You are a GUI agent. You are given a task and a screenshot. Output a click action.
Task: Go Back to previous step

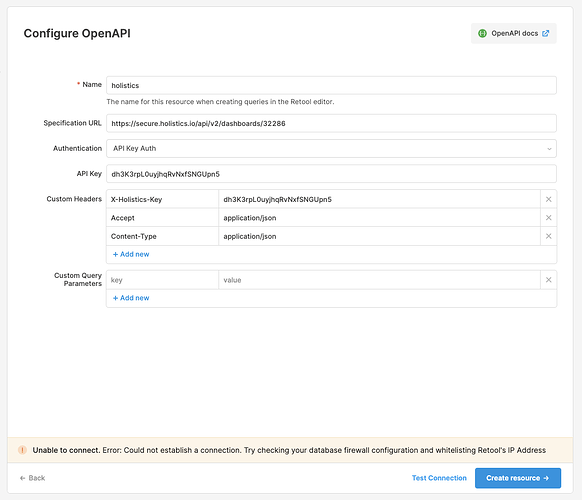(x=32, y=478)
